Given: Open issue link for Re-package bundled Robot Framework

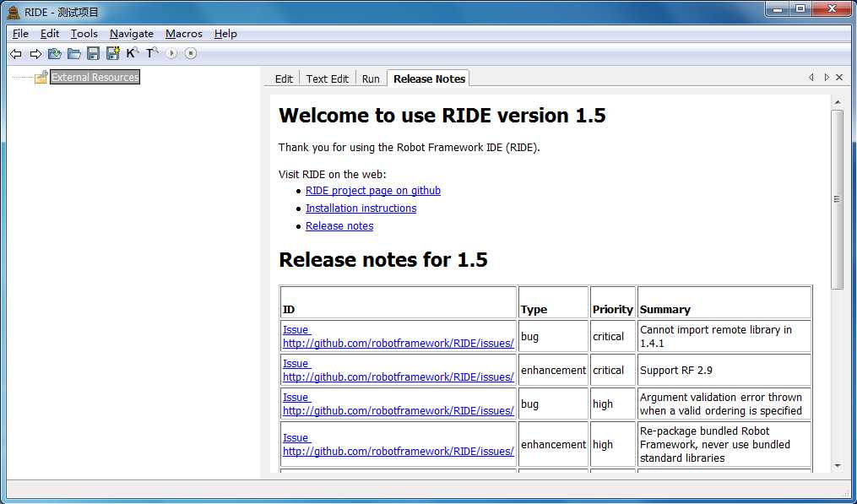Looking at the screenshot, I should [398, 445].
